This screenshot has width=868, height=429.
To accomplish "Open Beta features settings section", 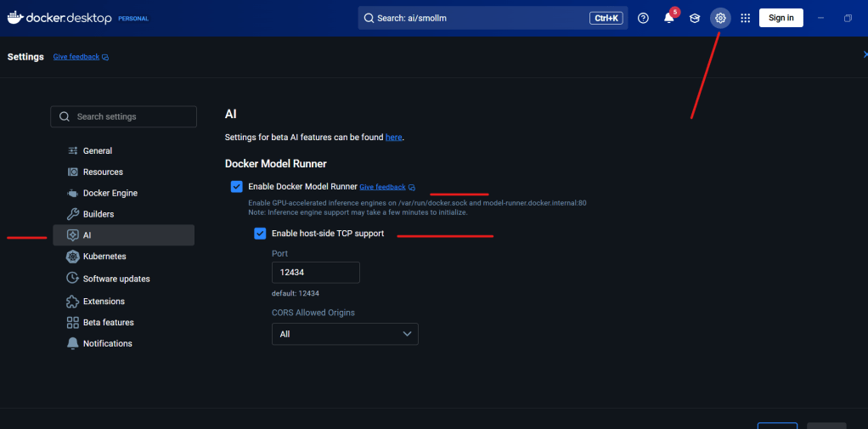I will click(x=123, y=322).
